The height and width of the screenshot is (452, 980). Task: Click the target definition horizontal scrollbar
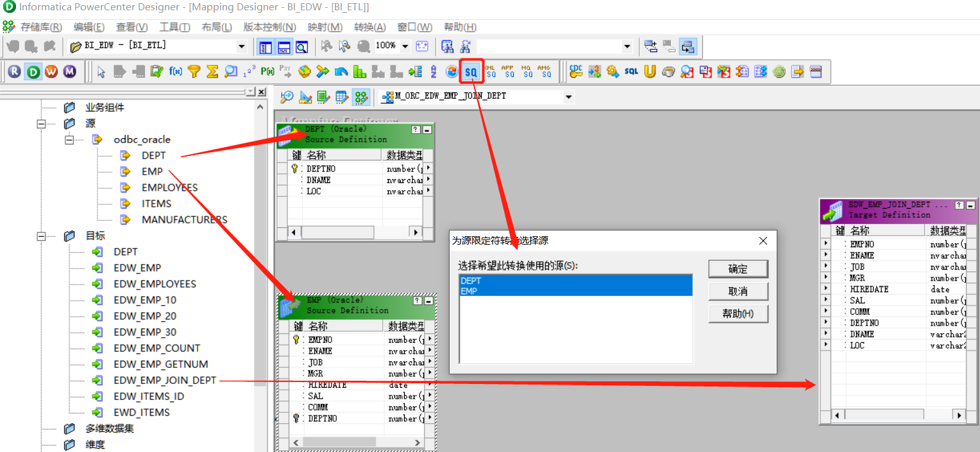click(898, 415)
